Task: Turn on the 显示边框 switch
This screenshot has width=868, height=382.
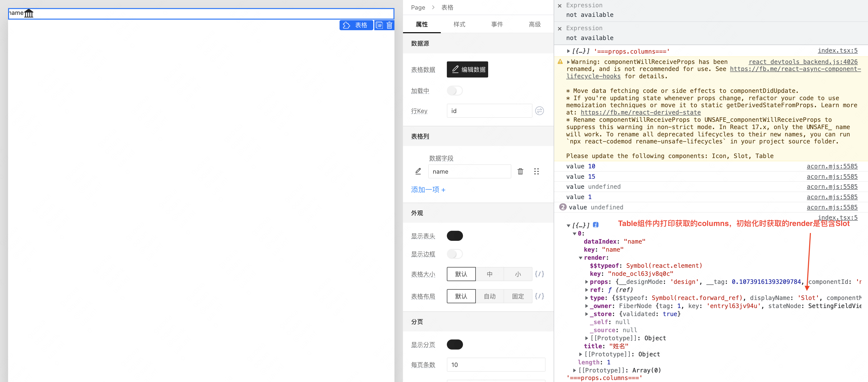Action: pos(455,254)
